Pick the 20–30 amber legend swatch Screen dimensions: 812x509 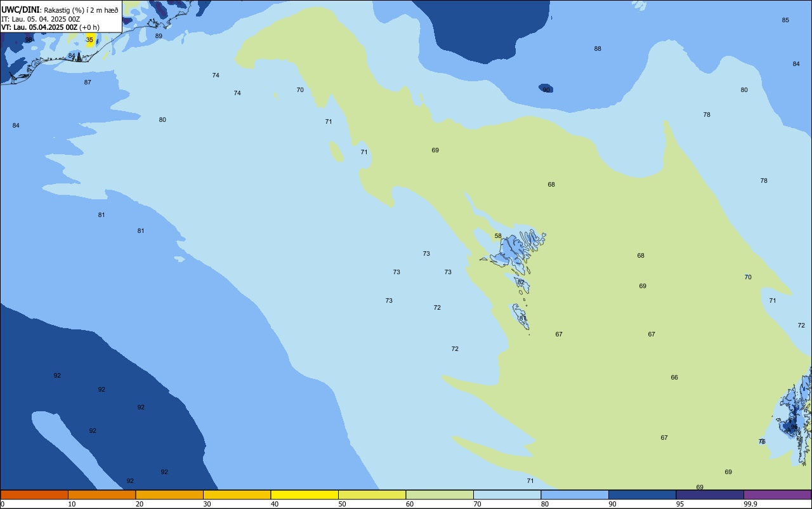pos(169,494)
